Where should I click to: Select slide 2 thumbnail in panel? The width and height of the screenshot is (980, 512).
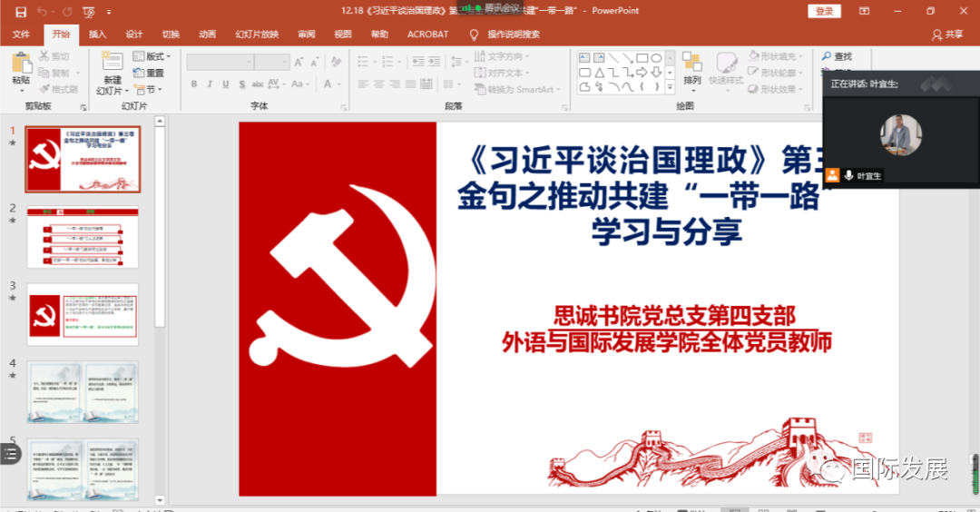83,238
